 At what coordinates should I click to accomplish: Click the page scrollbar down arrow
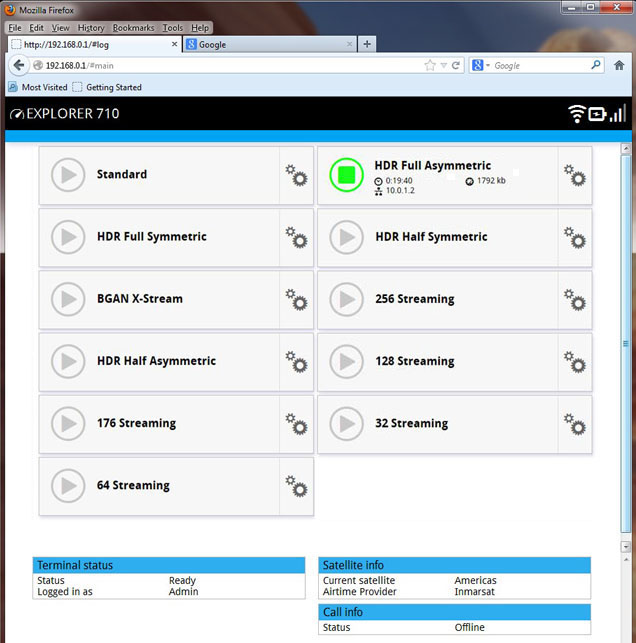[x=626, y=546]
